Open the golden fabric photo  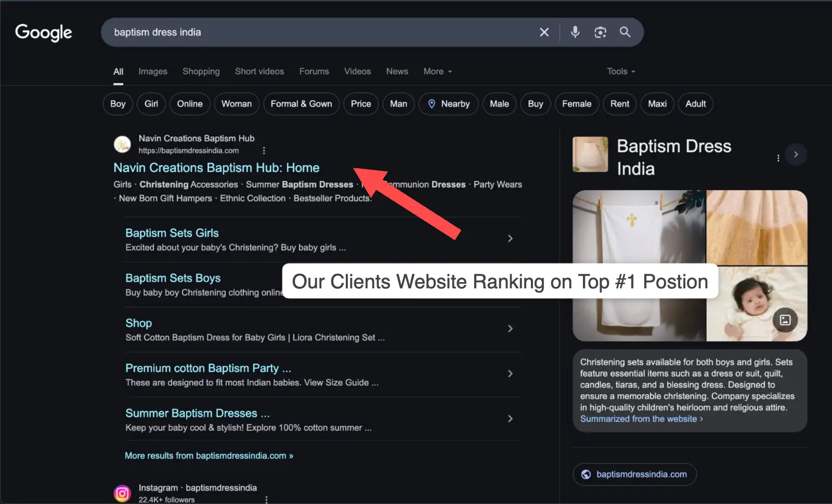(x=757, y=228)
